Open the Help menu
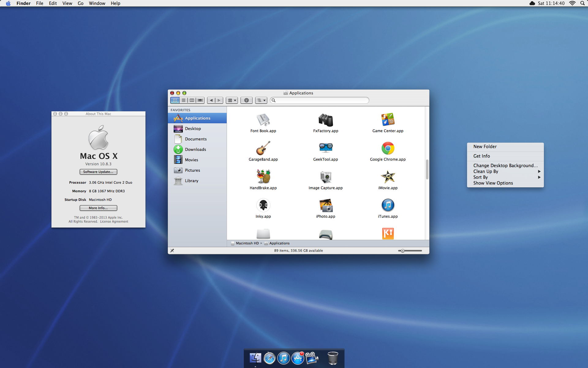The image size is (588, 368). click(115, 3)
